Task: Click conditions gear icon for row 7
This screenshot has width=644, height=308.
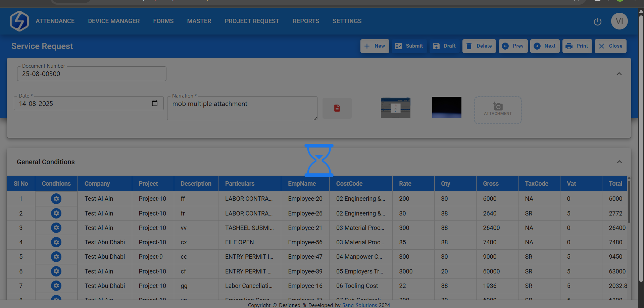Action: (56, 286)
